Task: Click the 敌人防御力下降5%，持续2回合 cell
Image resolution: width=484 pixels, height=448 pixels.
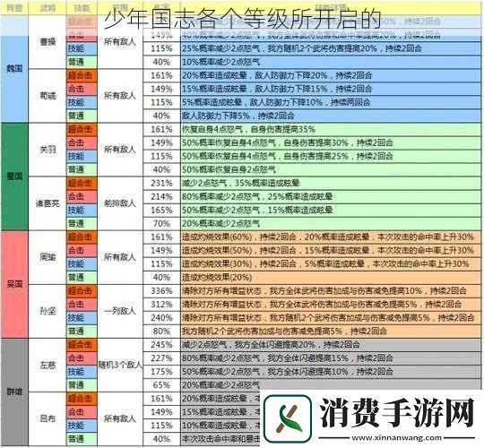Action: tap(331, 116)
